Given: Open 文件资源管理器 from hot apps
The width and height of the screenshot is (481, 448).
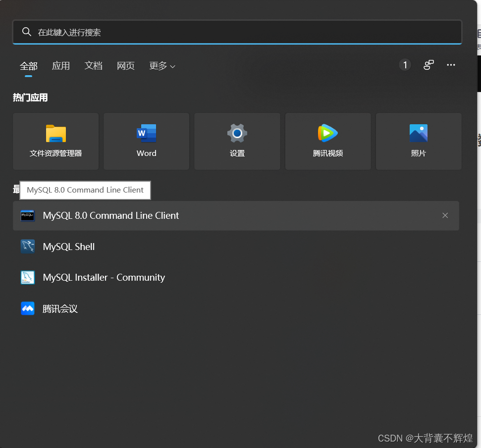Looking at the screenshot, I should (x=55, y=141).
